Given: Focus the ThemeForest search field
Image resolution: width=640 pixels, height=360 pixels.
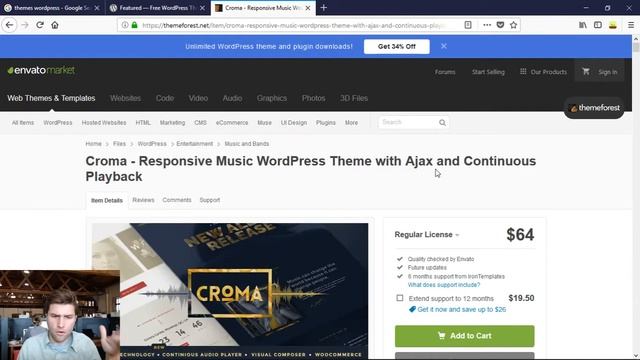Looking at the screenshot, I should [409, 122].
